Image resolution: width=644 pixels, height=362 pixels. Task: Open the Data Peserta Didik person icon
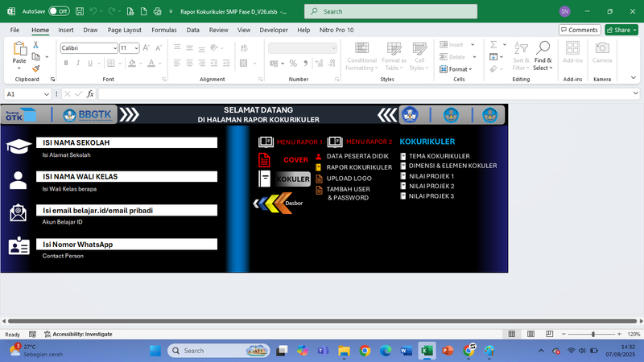point(319,156)
